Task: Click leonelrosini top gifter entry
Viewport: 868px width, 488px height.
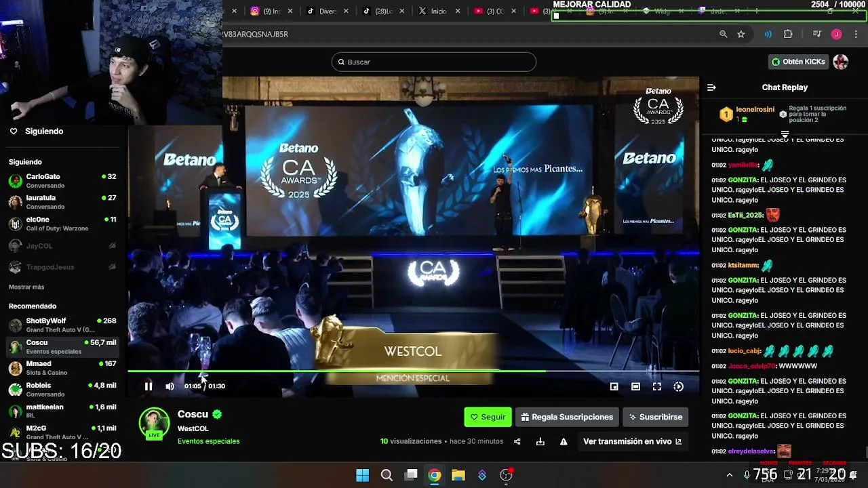Action: 747,114
